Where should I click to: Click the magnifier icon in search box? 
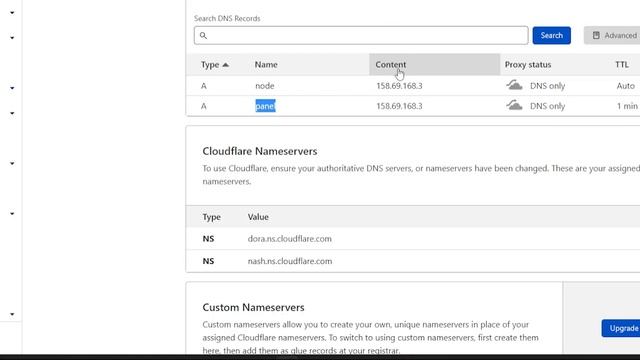(203, 36)
